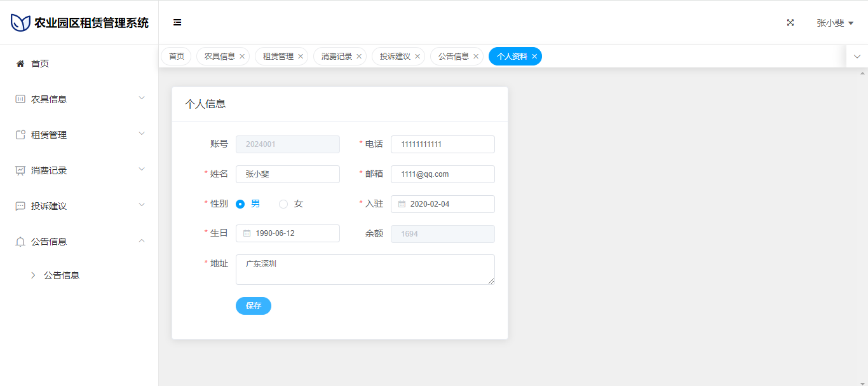Switch to the 投诉建议 tab
The image size is (868, 386).
395,57
